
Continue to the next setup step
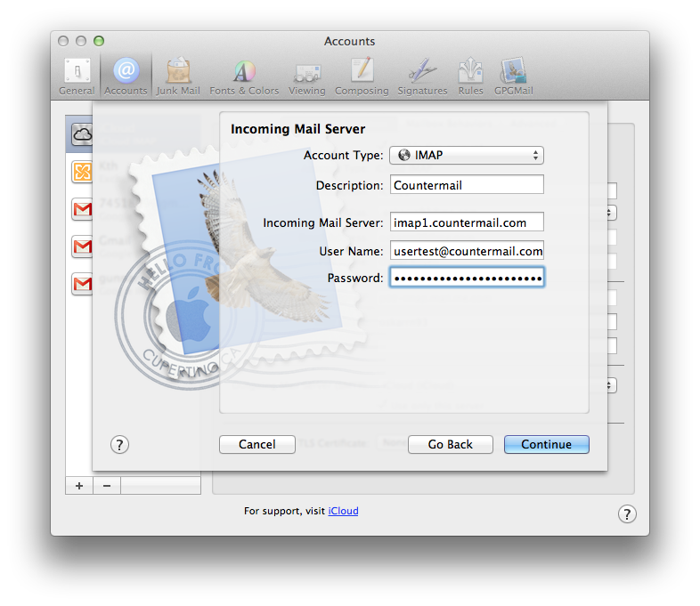[547, 445]
